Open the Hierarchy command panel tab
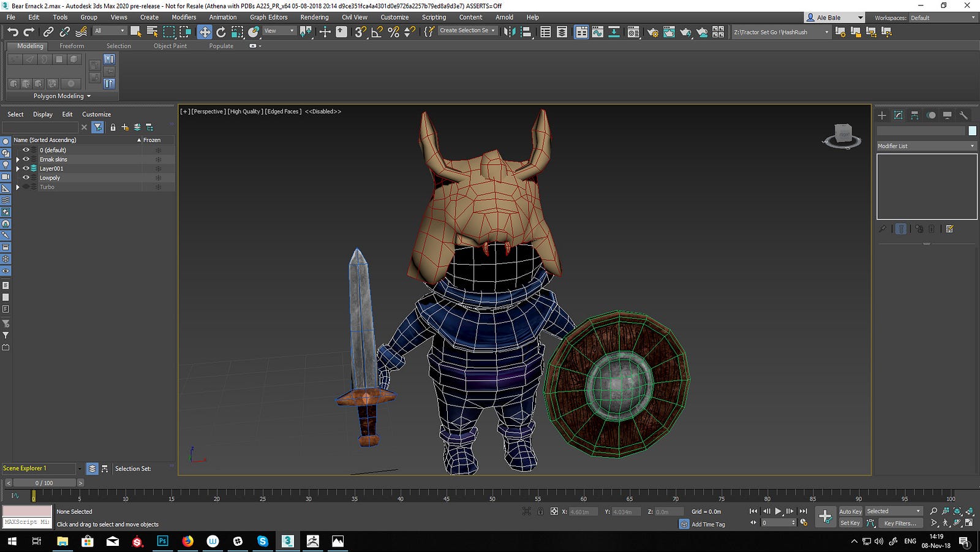This screenshot has height=552, width=980. coord(914,115)
